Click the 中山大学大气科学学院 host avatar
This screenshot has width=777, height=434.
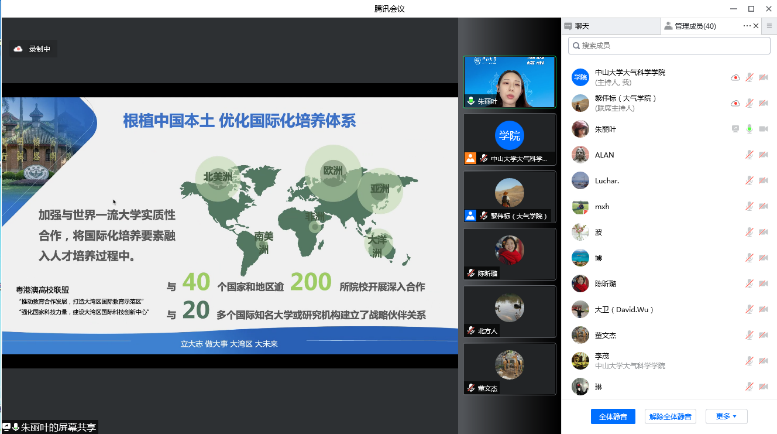click(579, 77)
